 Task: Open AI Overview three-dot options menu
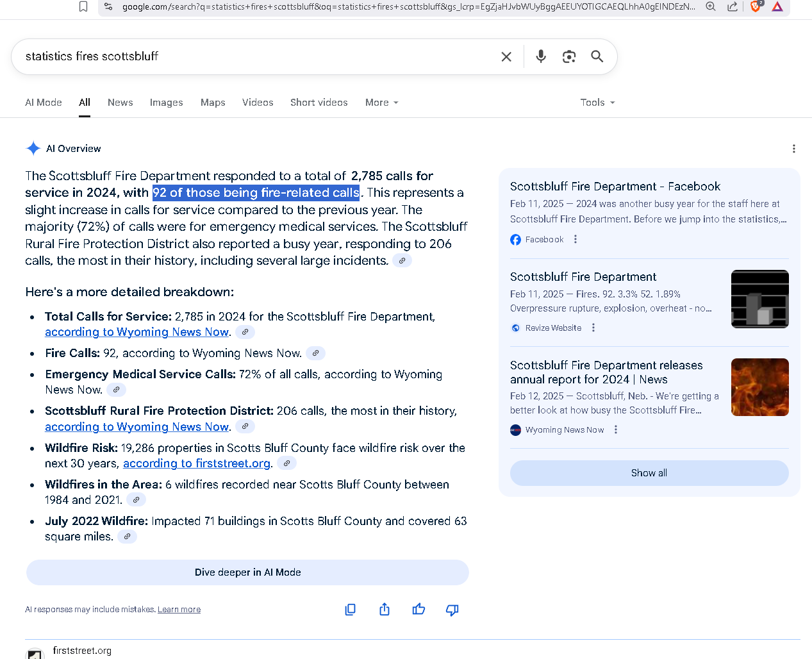coord(794,149)
